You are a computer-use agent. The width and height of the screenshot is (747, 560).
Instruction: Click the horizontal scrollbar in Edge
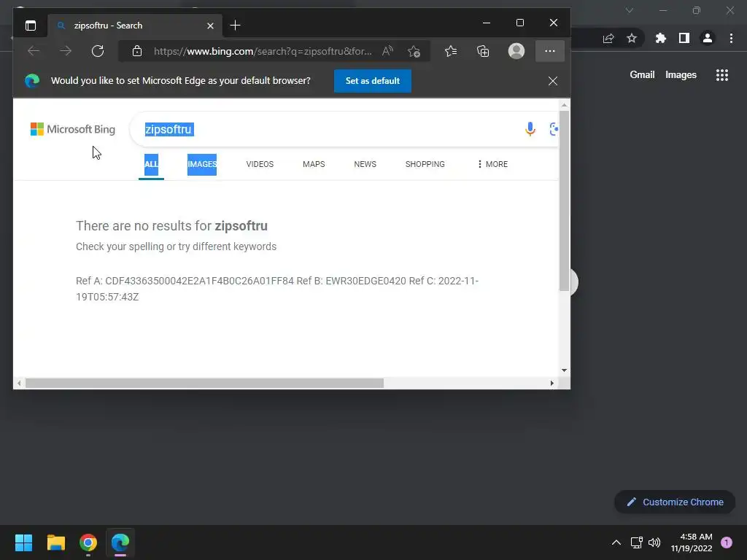tap(204, 384)
